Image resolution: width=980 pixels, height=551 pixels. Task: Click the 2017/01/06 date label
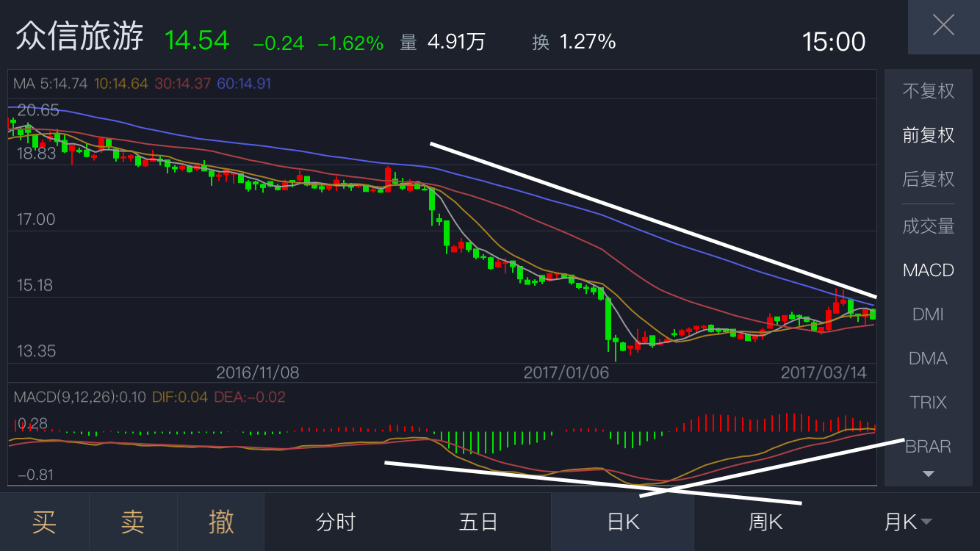tap(566, 372)
